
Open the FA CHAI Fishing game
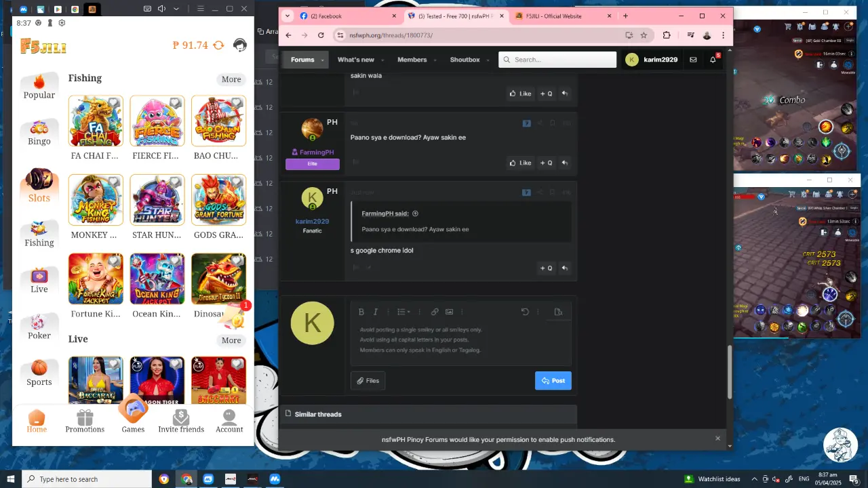coord(95,121)
